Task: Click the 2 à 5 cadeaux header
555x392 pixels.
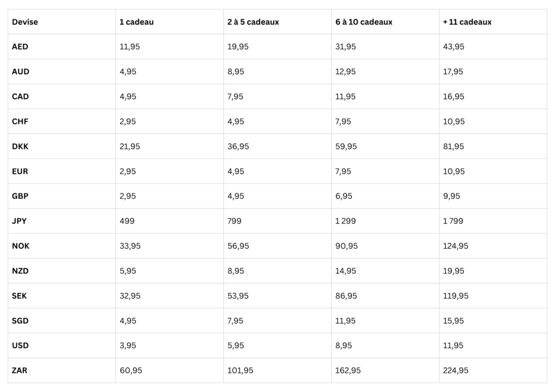Action: click(x=253, y=22)
